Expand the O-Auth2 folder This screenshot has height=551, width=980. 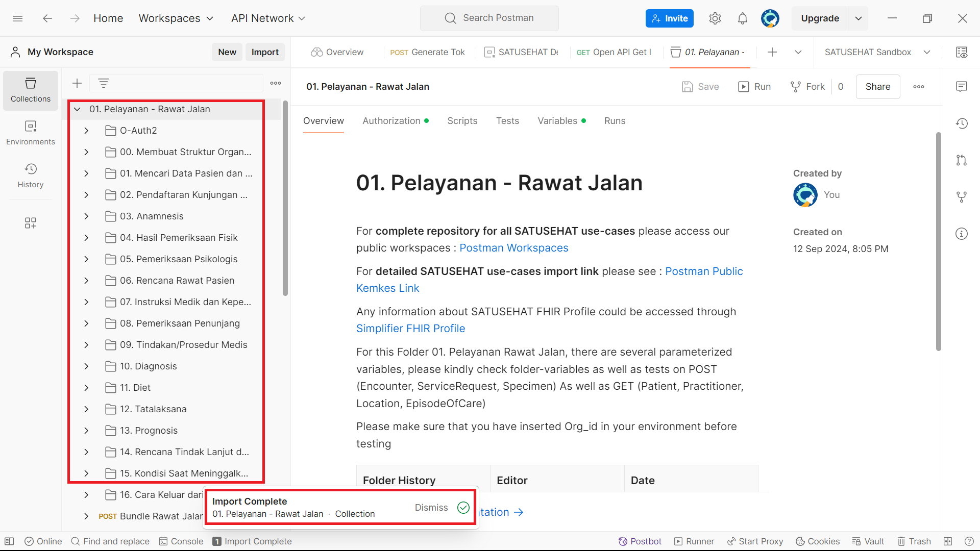pos(86,131)
